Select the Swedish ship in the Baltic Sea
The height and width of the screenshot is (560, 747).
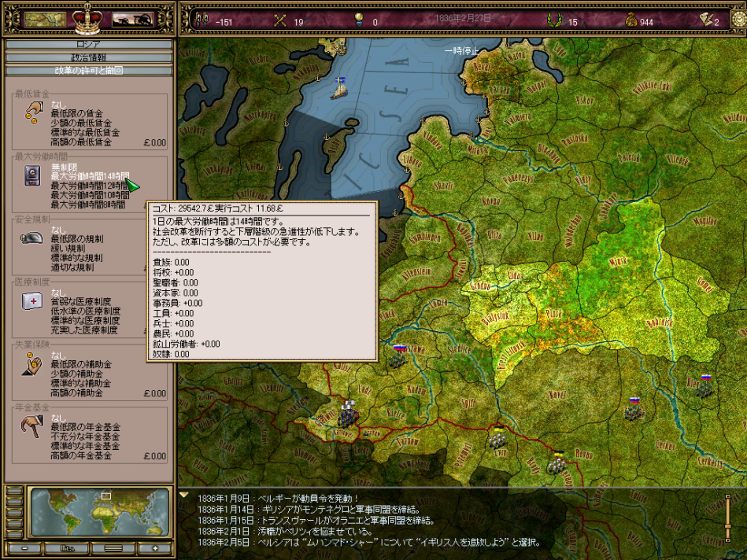pyautogui.click(x=339, y=89)
